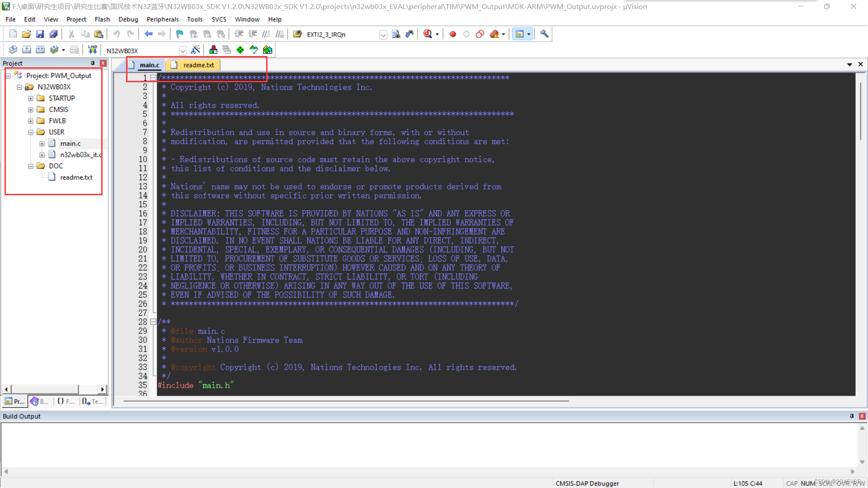
Task: Open the Peripherals menu
Action: click(x=162, y=19)
